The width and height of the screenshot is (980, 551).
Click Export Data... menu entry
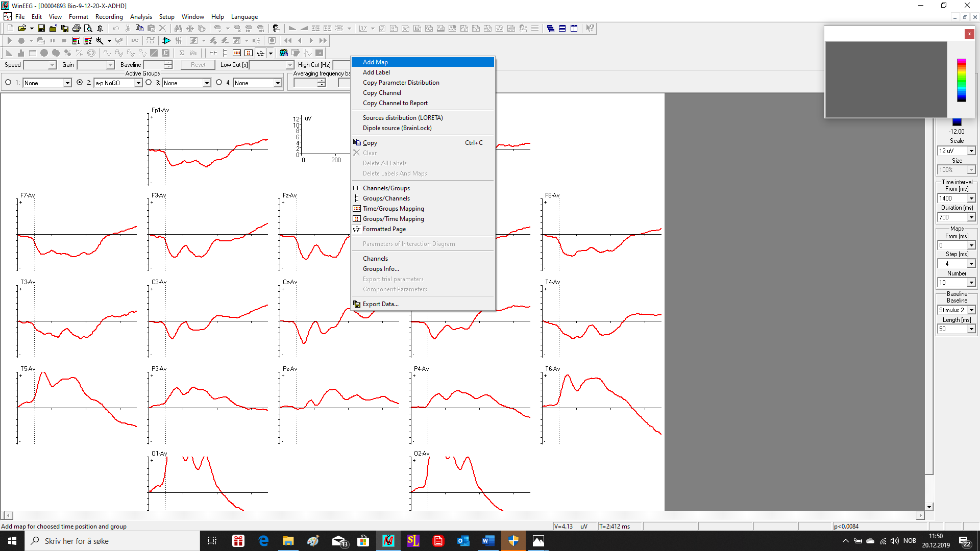[380, 304]
